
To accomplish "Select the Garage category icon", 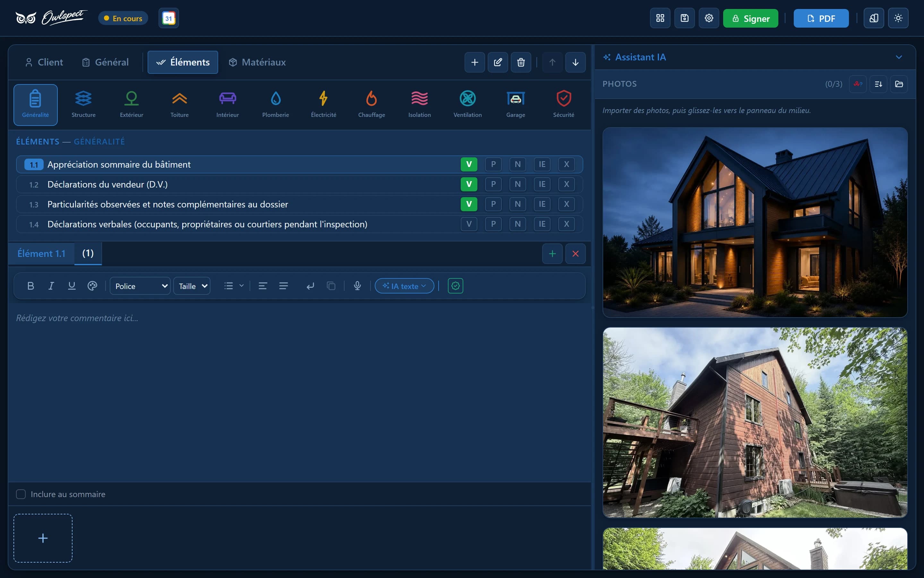I will (x=516, y=105).
